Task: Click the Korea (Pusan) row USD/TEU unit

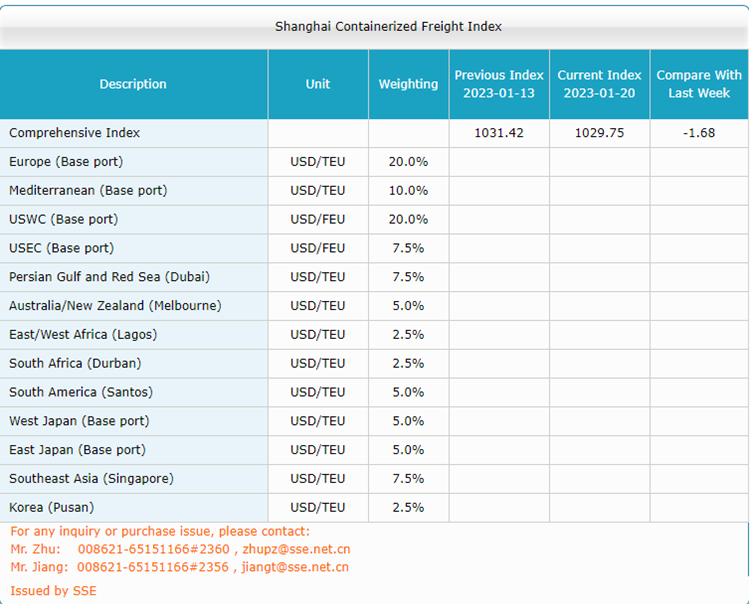Action: tap(317, 507)
